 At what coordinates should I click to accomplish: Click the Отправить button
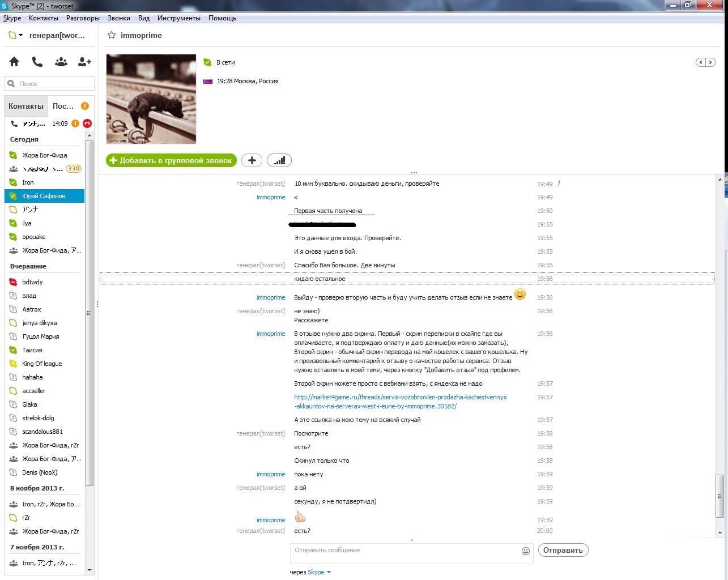[563, 550]
